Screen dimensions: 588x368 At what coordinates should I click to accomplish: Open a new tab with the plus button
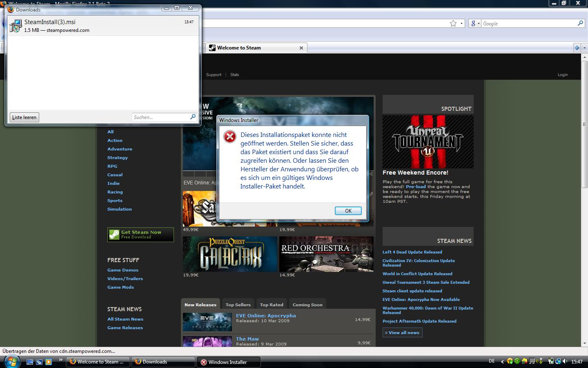click(577, 48)
